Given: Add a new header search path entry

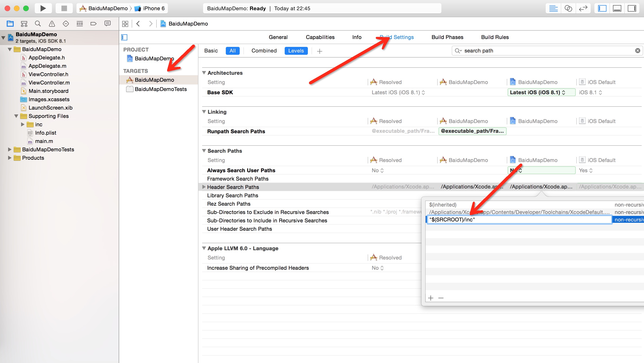Looking at the screenshot, I should click(x=430, y=298).
